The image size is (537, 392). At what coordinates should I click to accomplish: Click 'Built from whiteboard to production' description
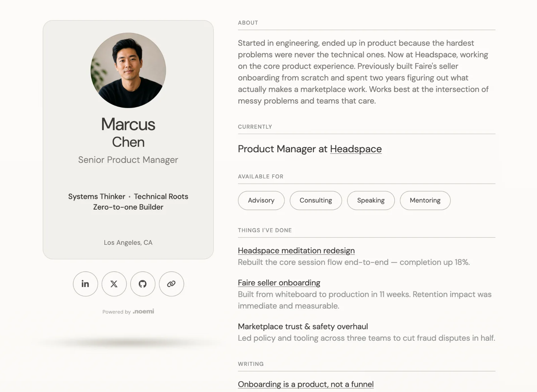pyautogui.click(x=365, y=300)
